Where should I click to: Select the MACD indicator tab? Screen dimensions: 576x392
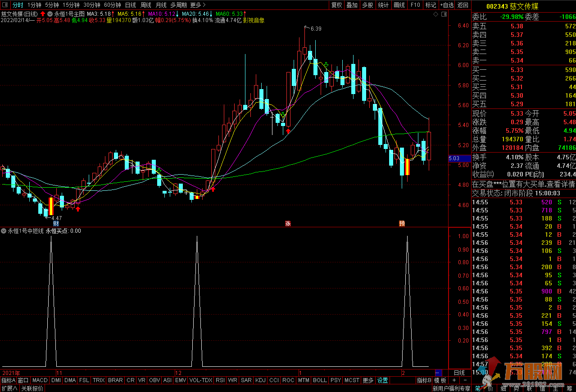coord(40,380)
